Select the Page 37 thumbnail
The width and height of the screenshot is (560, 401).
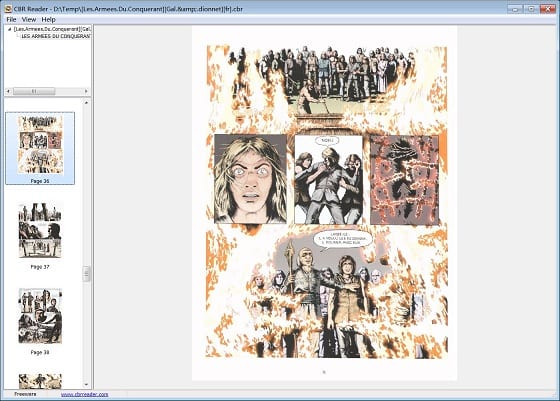pyautogui.click(x=40, y=230)
